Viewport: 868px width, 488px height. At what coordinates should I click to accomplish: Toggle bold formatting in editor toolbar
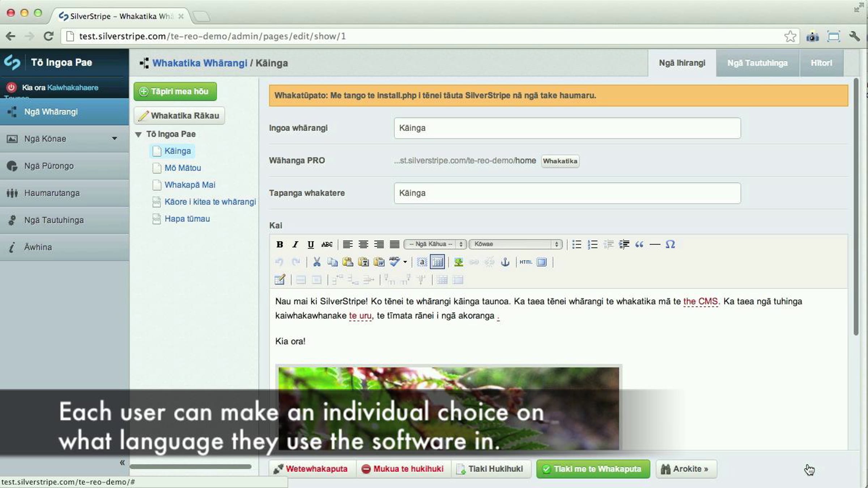pos(280,244)
